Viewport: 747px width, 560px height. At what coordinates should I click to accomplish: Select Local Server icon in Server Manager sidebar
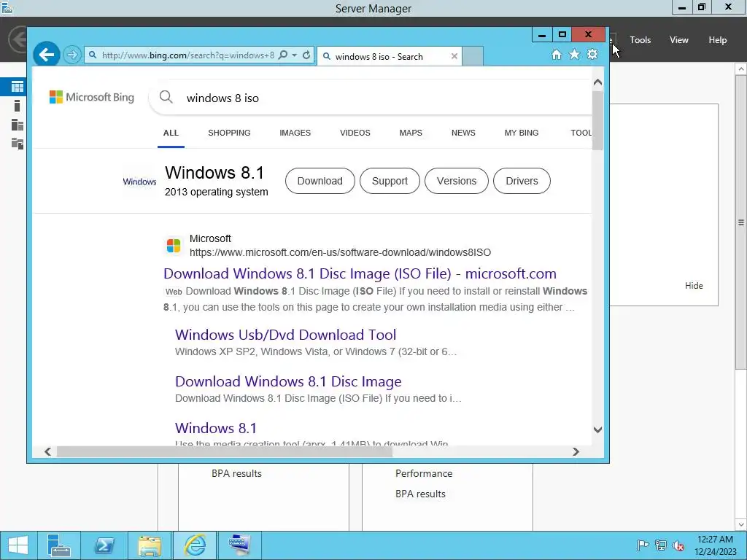point(18,106)
